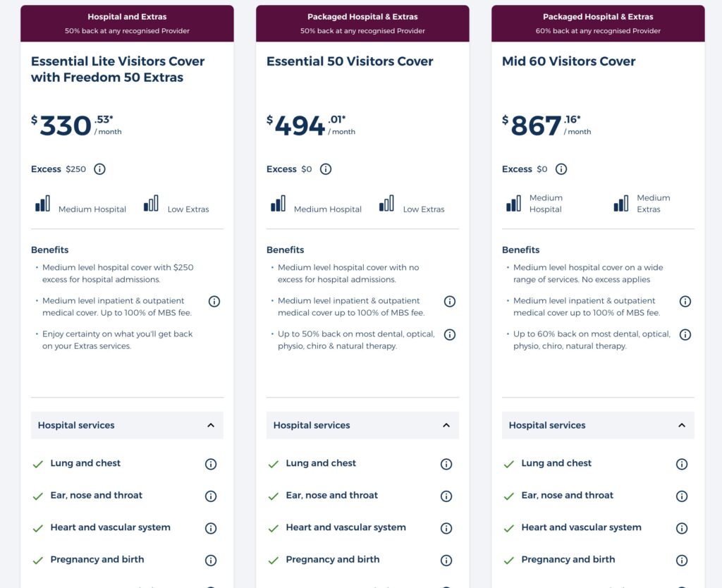Open info for Essential Lite inpatient & outpatient benefit

[214, 301]
